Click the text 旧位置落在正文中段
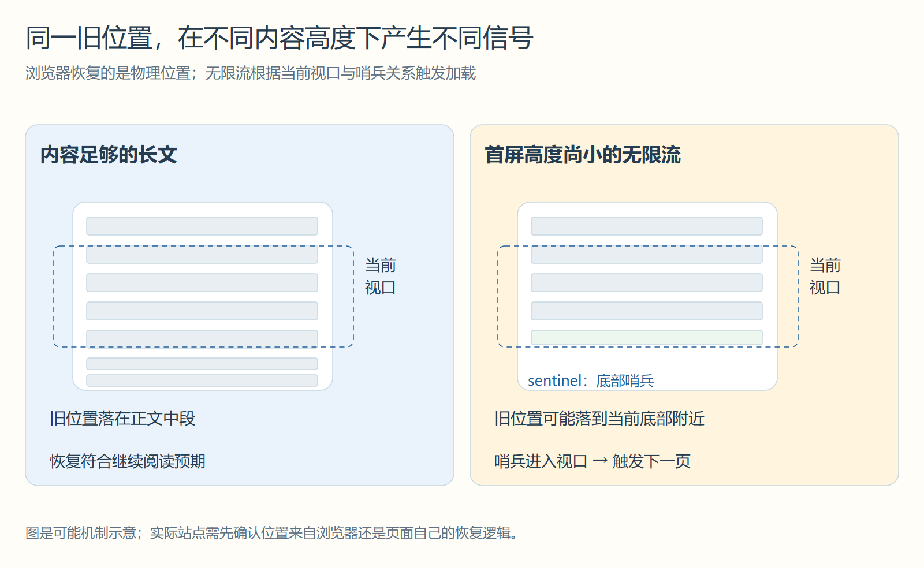This screenshot has height=567, width=924. [x=122, y=419]
